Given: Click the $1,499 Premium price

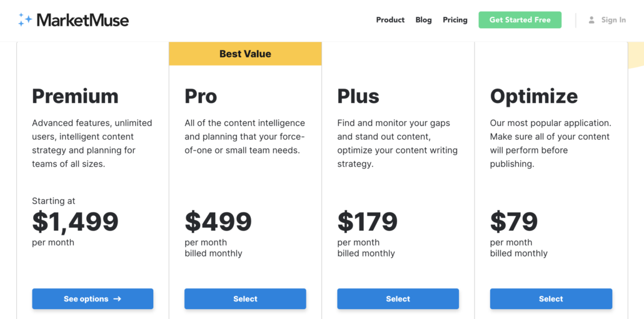Looking at the screenshot, I should pyautogui.click(x=75, y=222).
